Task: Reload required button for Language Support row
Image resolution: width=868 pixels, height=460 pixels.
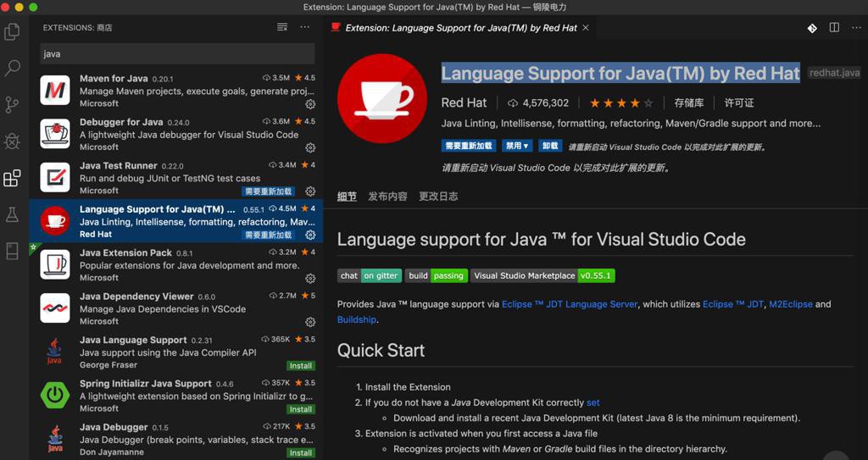Action: point(269,236)
